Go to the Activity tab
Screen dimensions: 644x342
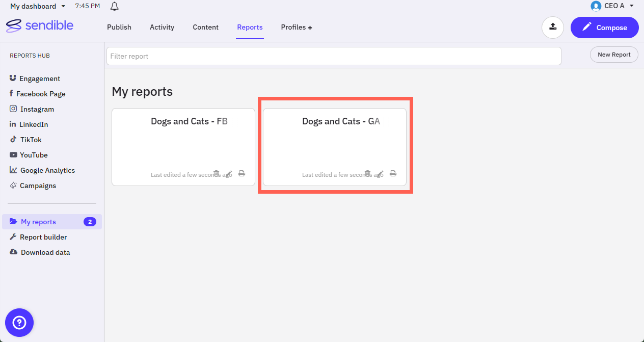162,28
